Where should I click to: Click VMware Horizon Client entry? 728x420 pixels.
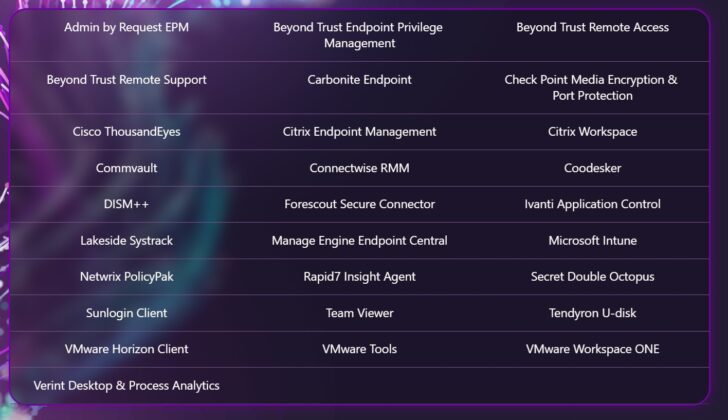(126, 349)
